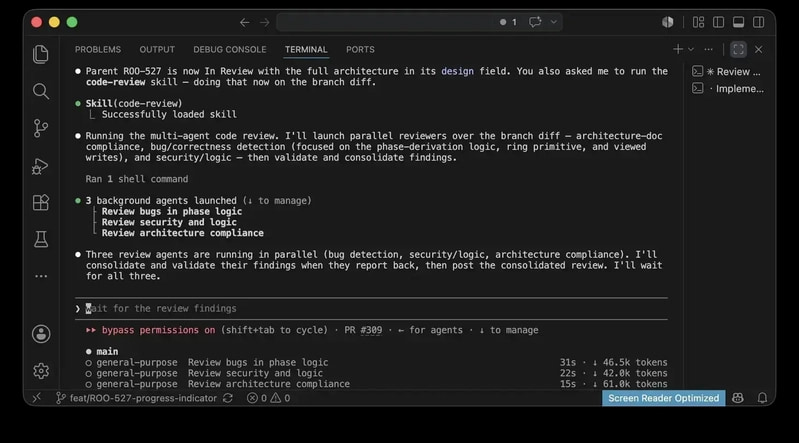The image size is (799, 443).
Task: Click Screen Reader Optimized status item
Action: coord(663,398)
